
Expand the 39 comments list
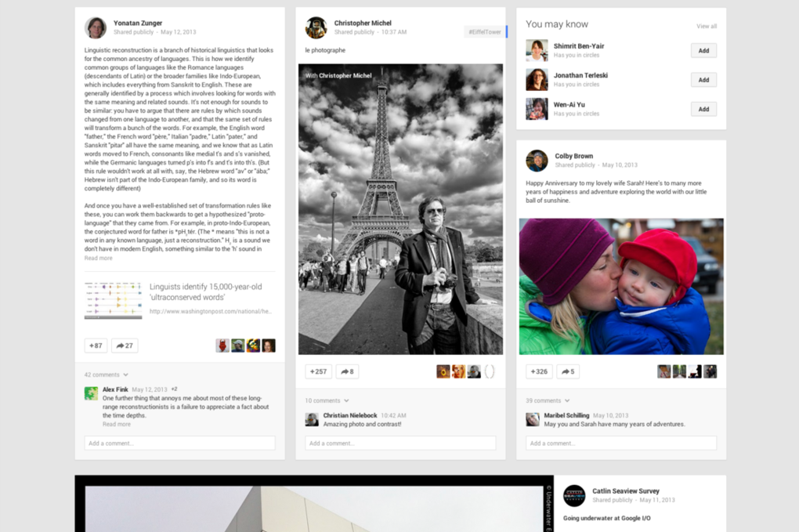[x=548, y=400]
